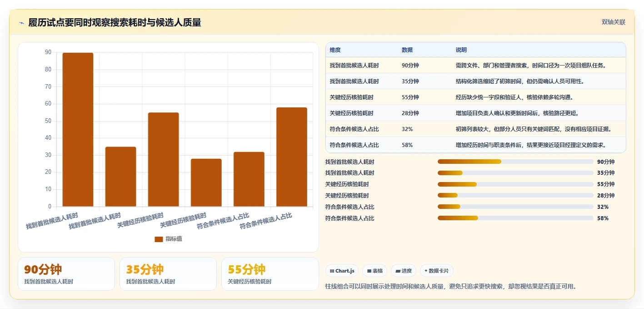The height and width of the screenshot is (309, 644).
Task: Click the chart bar with value 55
Action: [164, 160]
